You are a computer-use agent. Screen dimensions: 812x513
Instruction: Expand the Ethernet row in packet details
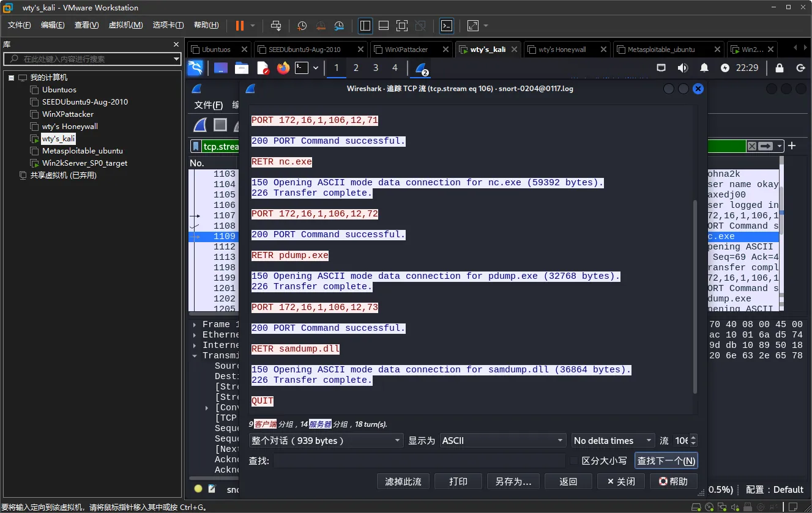point(195,335)
